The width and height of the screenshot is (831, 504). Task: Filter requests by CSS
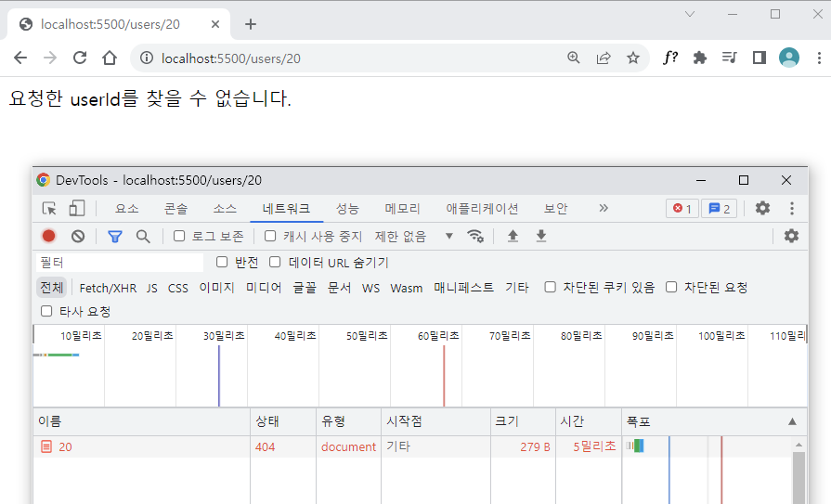[178, 288]
